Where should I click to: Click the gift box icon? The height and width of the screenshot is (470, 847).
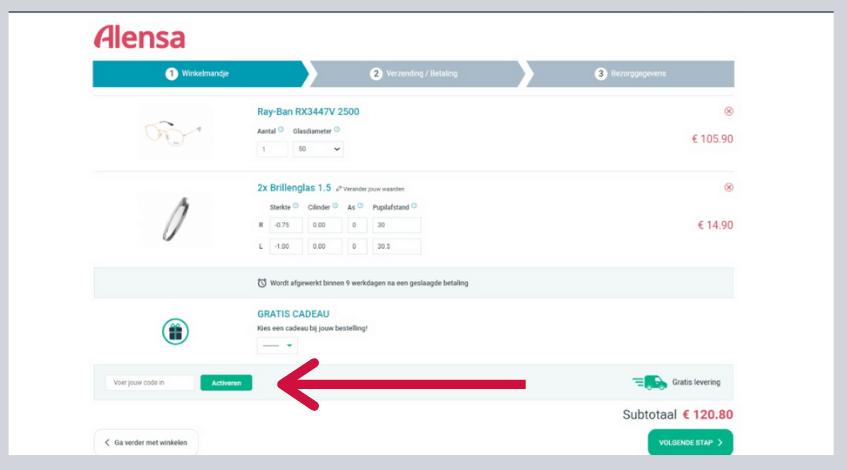pos(175,331)
